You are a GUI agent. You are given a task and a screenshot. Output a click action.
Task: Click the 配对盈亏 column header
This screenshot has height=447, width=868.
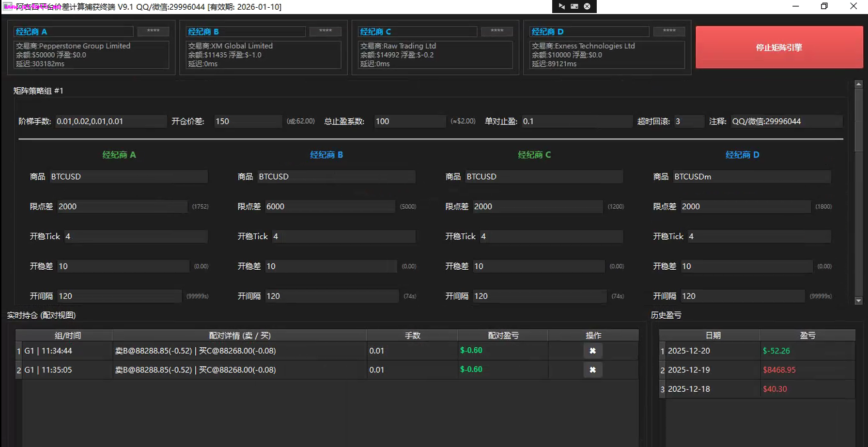click(503, 336)
